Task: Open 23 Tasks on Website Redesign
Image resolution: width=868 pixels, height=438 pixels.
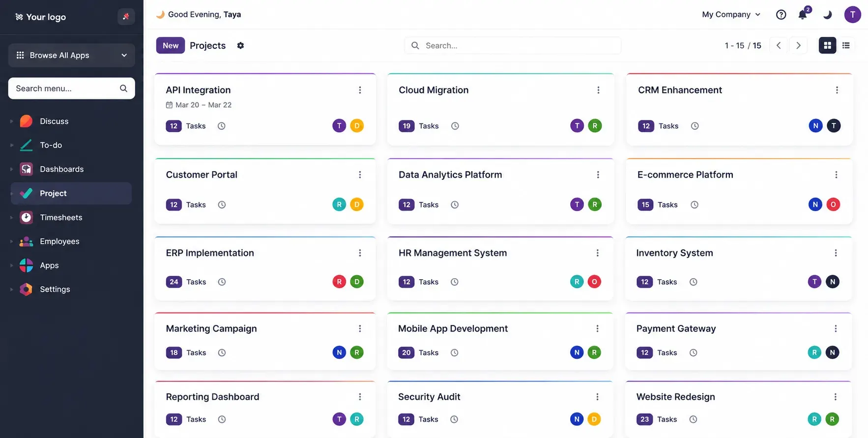Action: pos(657,419)
